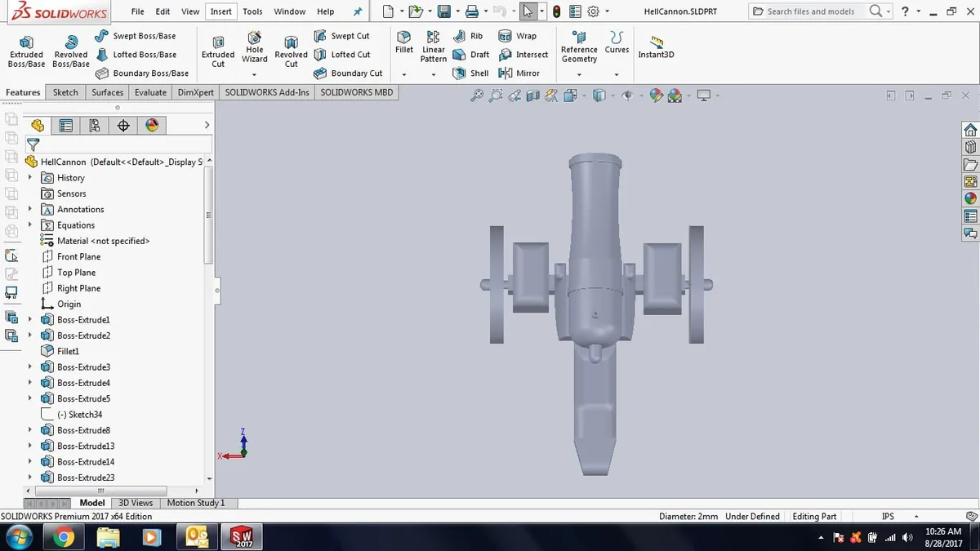Click Zoom to Fit in view toolbar
980x551 pixels.
coord(477,96)
